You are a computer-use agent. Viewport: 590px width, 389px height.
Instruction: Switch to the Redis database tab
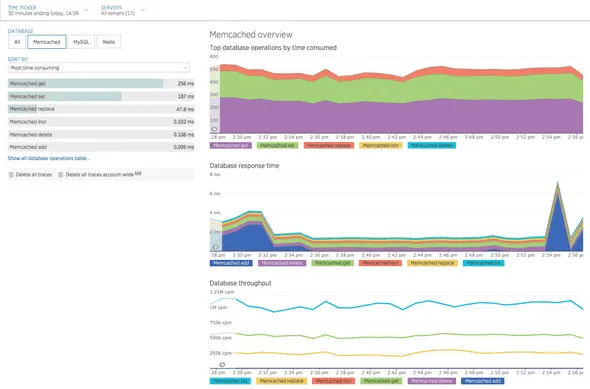point(109,42)
